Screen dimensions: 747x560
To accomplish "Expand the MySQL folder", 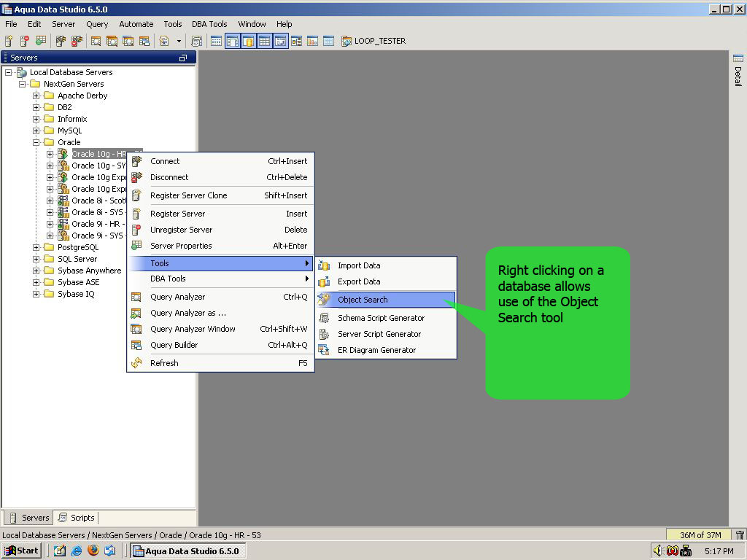I will coord(36,131).
